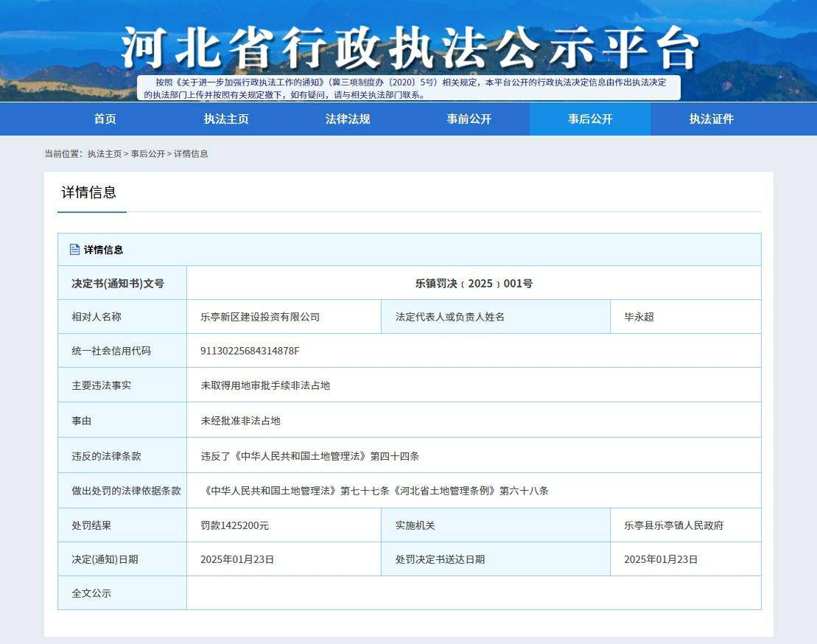Click the 统一社会信用代码 label
Screen dimensions: 817x644
(x=111, y=351)
